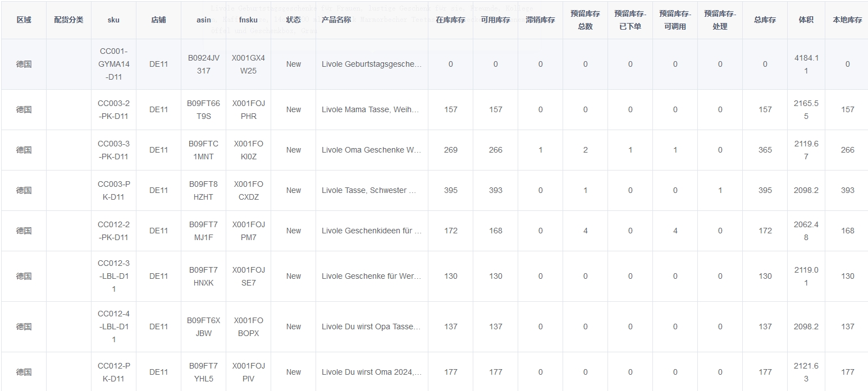The height and width of the screenshot is (391, 868).
Task: Select the fnsku cell X001FOJPM7
Action: click(248, 231)
